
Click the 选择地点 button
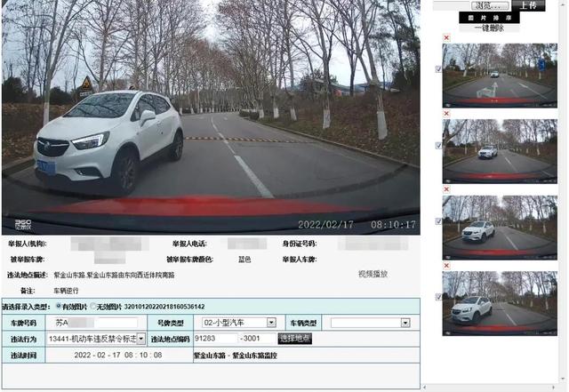(x=295, y=339)
